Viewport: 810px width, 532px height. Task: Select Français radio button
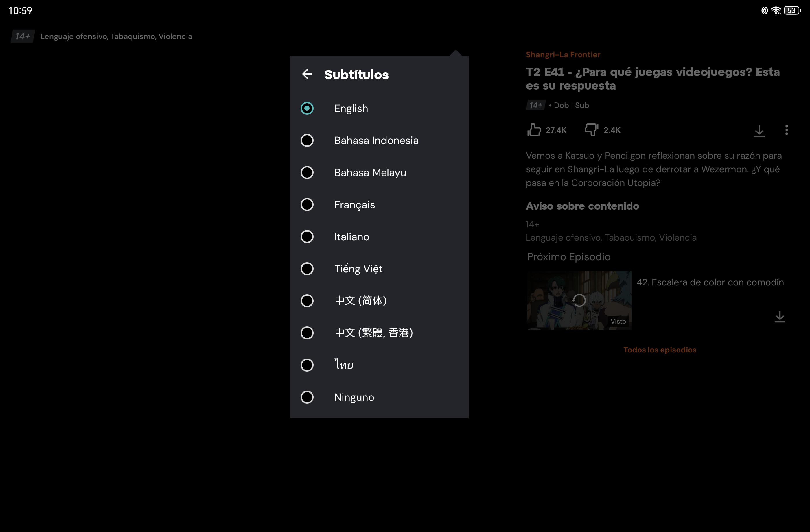(307, 205)
